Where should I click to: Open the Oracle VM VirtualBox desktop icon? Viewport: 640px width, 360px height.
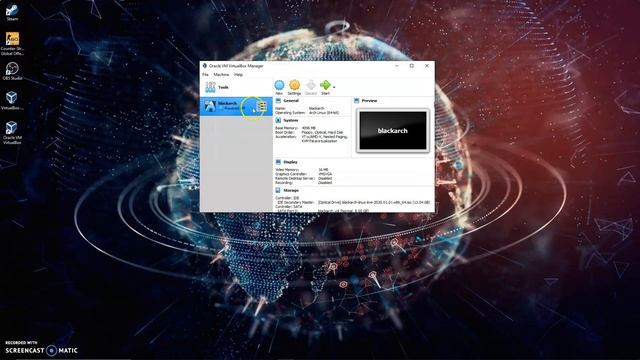pyautogui.click(x=12, y=133)
